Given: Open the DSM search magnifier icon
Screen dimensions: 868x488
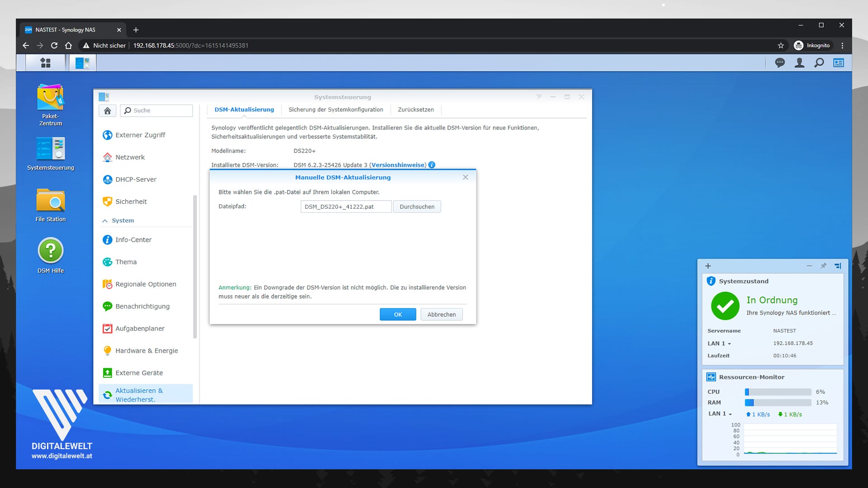Looking at the screenshot, I should (x=819, y=63).
